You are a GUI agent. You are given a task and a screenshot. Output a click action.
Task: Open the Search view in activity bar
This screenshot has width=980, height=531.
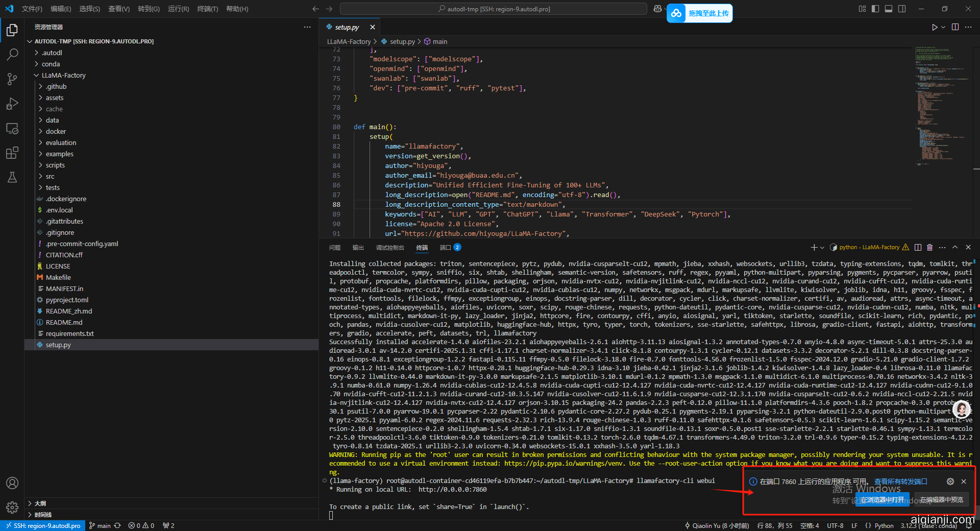click(x=12, y=54)
